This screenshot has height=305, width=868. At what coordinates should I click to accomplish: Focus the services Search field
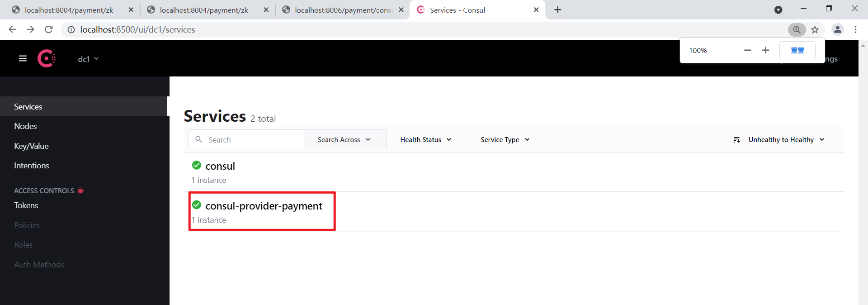click(246, 139)
